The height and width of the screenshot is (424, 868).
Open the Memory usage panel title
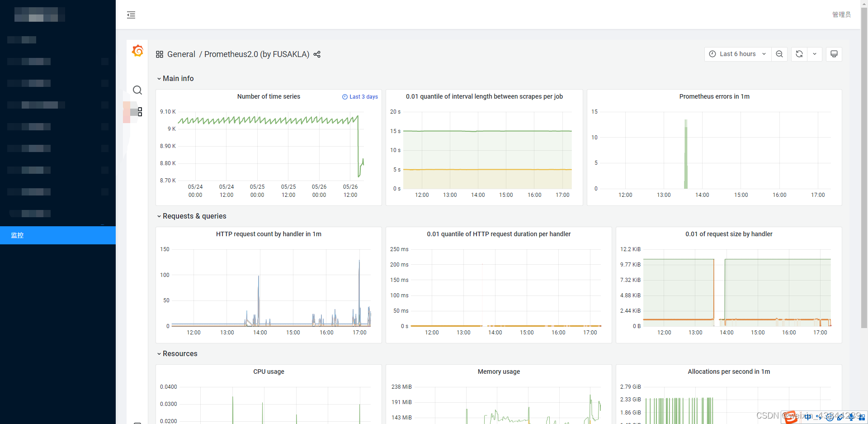tap(499, 372)
